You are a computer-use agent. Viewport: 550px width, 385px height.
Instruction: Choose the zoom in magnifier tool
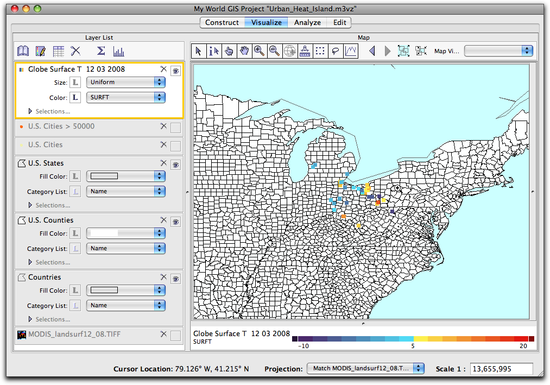(259, 51)
